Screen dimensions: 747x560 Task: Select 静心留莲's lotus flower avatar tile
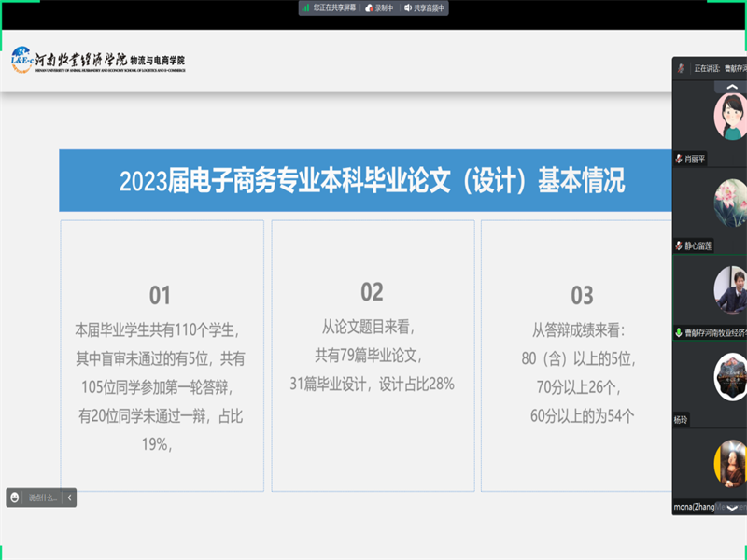coord(730,203)
